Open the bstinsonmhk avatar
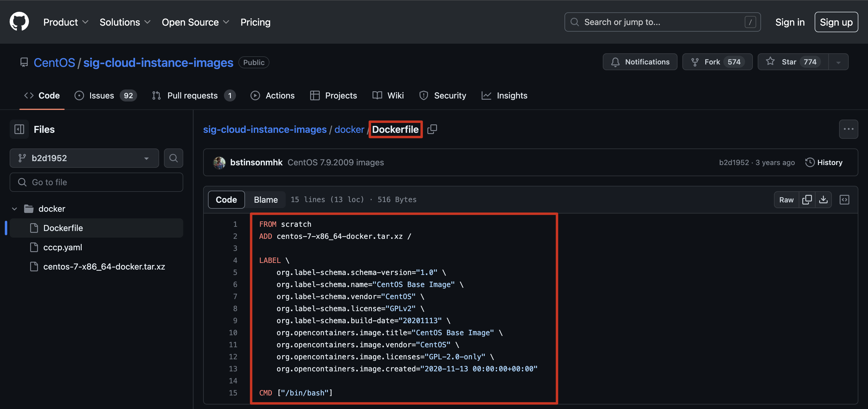 click(x=219, y=163)
